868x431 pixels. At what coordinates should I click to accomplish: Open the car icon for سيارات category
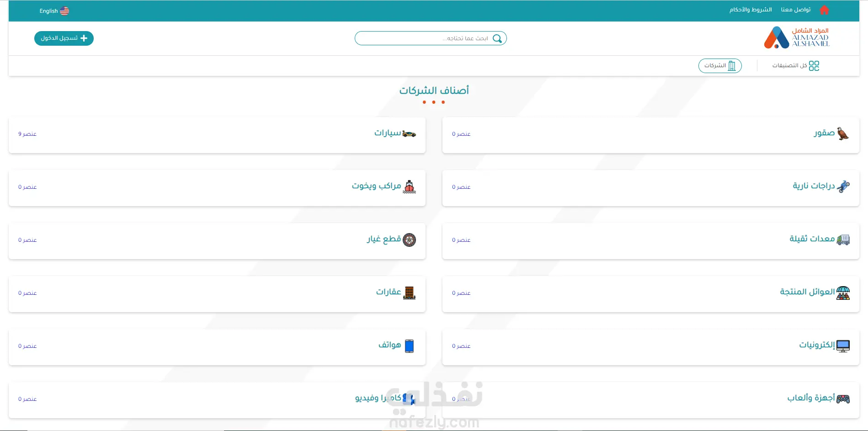coord(409,133)
